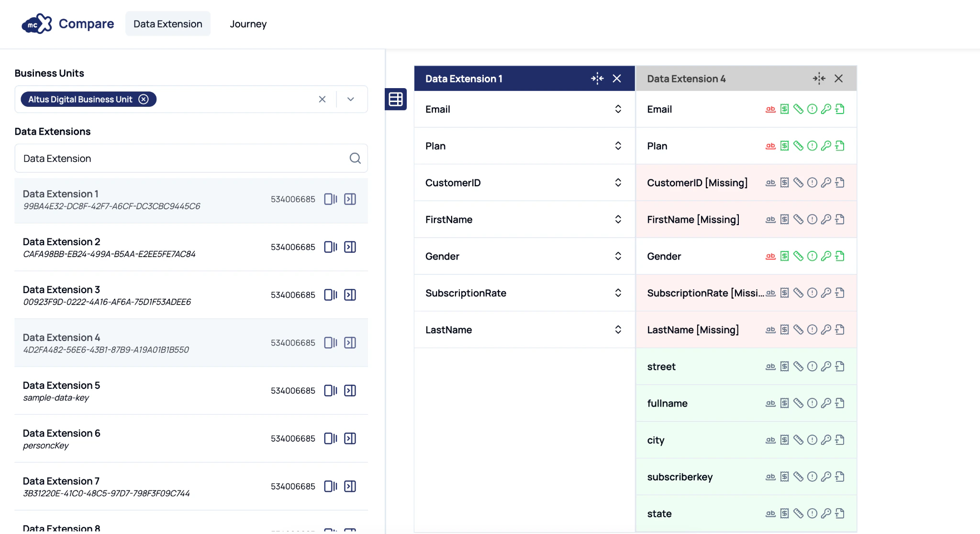Click the center-align icon in Data Extension 1 header
The width and height of the screenshot is (980, 534).
[x=597, y=79]
